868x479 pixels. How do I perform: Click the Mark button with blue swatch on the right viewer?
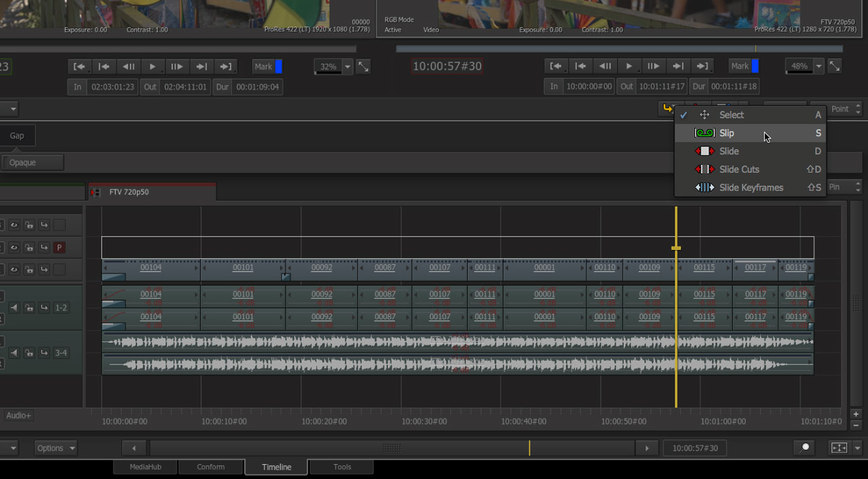point(744,66)
